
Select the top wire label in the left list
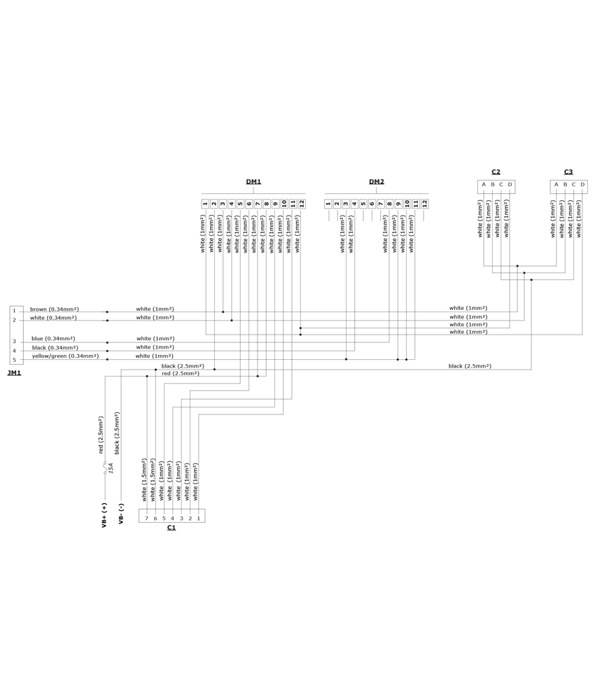pos(48,316)
